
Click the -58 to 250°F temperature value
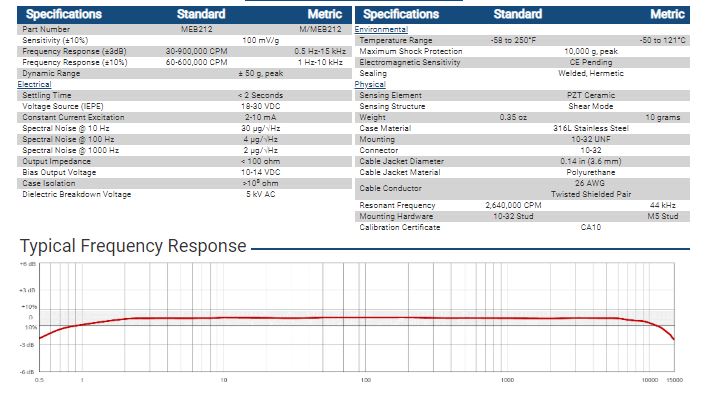pos(513,40)
